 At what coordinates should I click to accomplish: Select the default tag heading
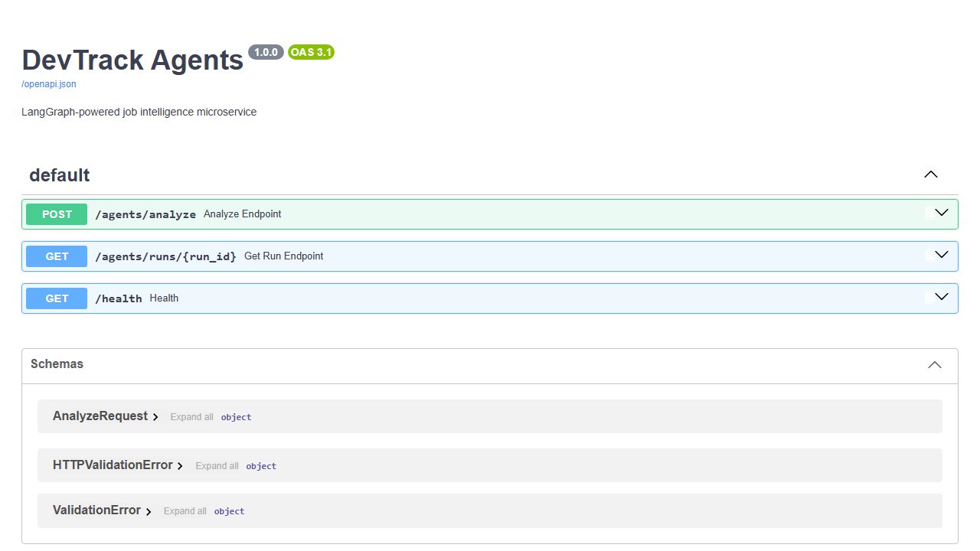(x=60, y=175)
